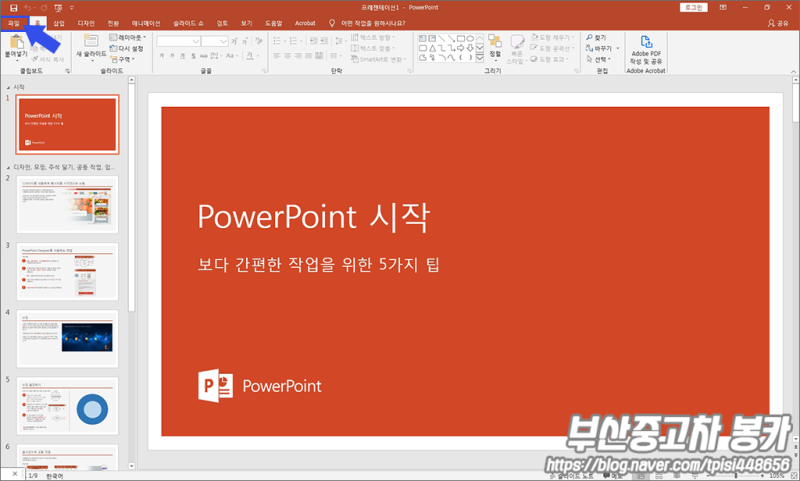Open 도형 윤곽선 (Shape Outline) dropdown
This screenshot has width=800, height=481.
[550, 48]
